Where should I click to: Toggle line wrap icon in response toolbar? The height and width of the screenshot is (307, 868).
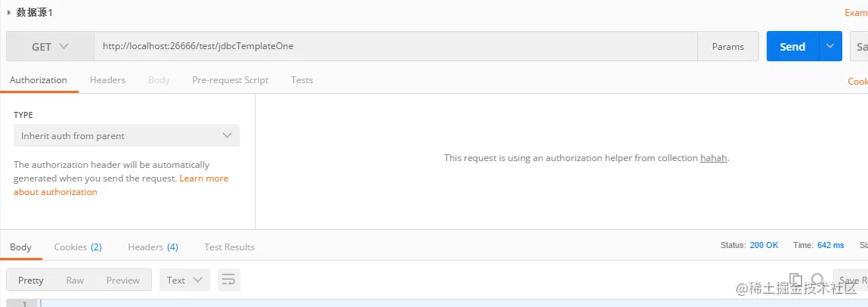tap(229, 280)
